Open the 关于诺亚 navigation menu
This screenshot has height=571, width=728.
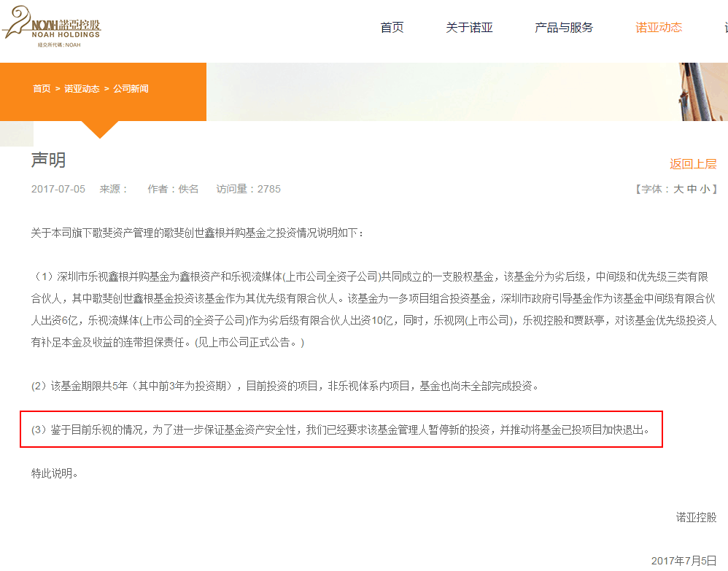(x=469, y=28)
